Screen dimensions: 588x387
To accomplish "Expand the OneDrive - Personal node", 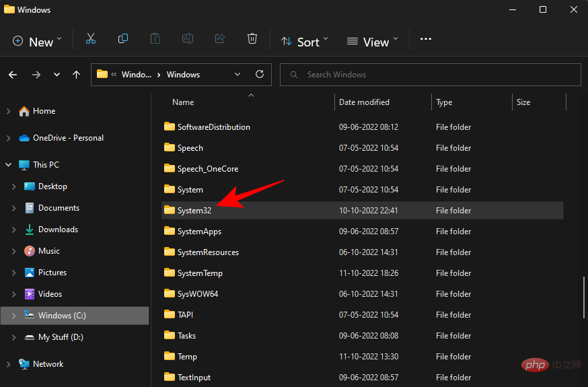I will coord(8,138).
